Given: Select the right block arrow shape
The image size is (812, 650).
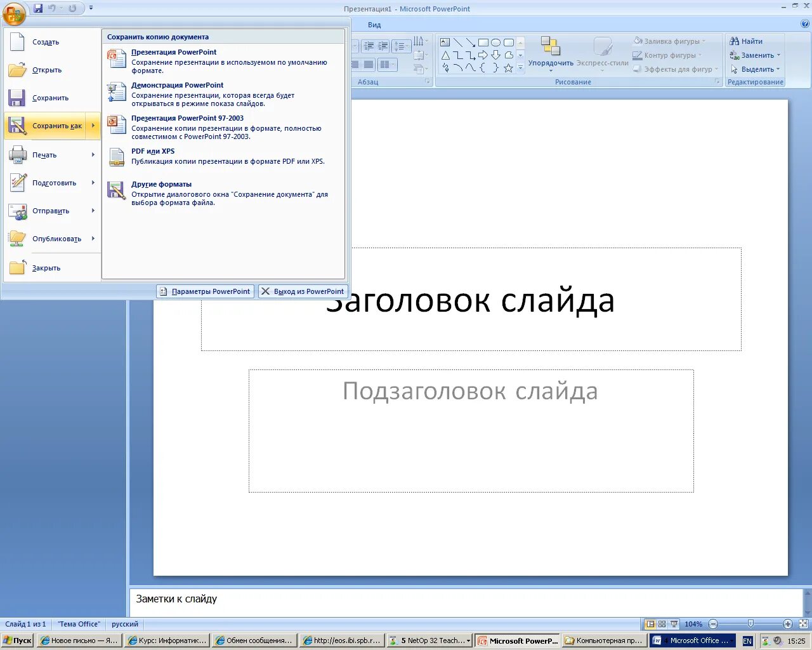Looking at the screenshot, I should point(483,55).
